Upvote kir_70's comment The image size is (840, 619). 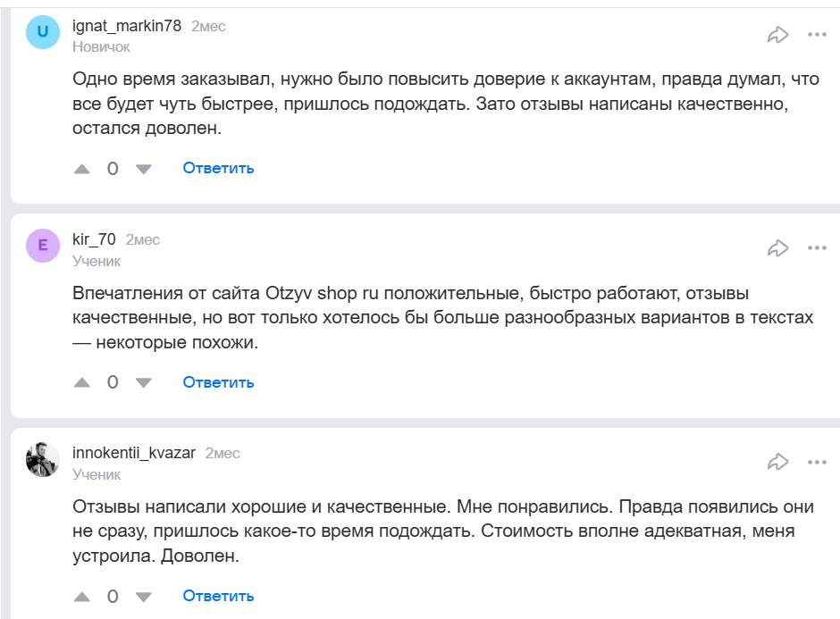coord(82,382)
